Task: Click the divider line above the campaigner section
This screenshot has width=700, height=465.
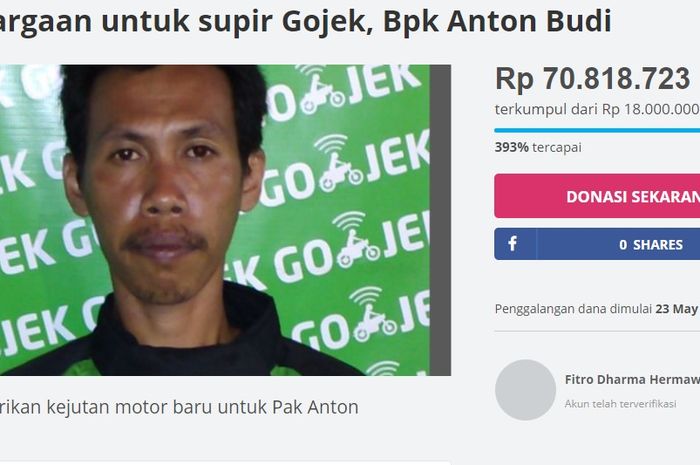Action: (597, 332)
